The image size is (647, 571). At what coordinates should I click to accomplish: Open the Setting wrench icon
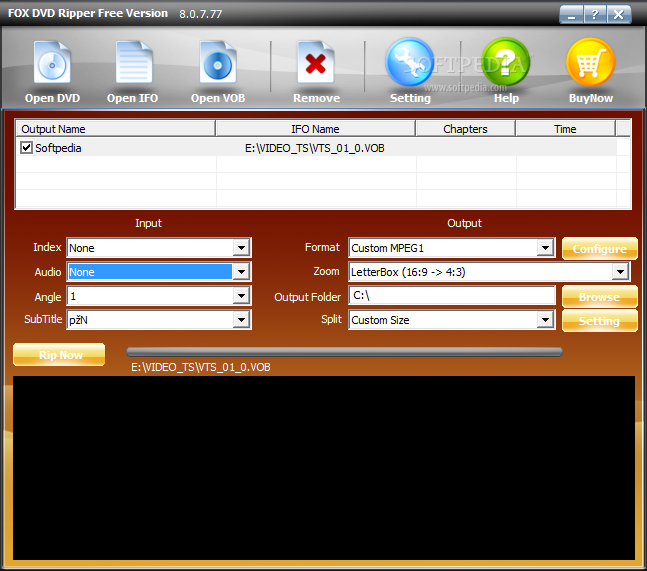tap(410, 62)
